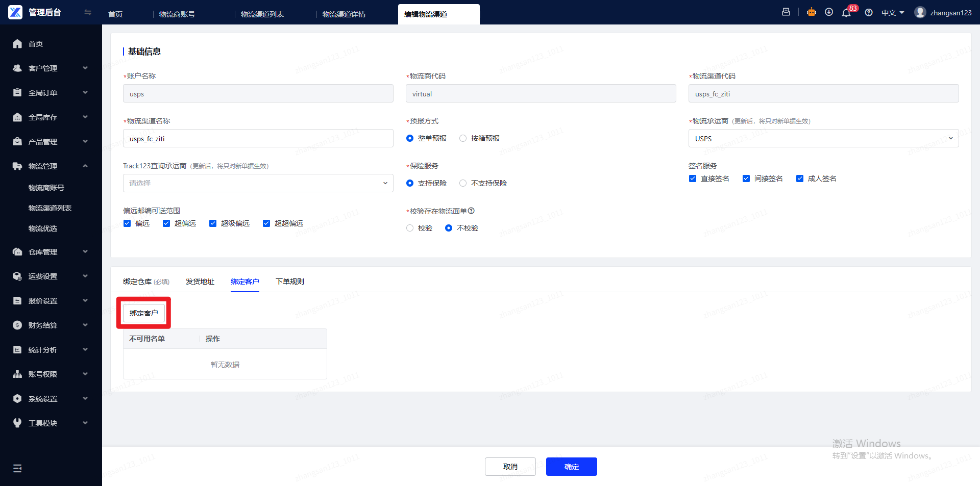The height and width of the screenshot is (486, 980).
Task: Uncheck the 成人签名 checkbox
Action: point(800,178)
